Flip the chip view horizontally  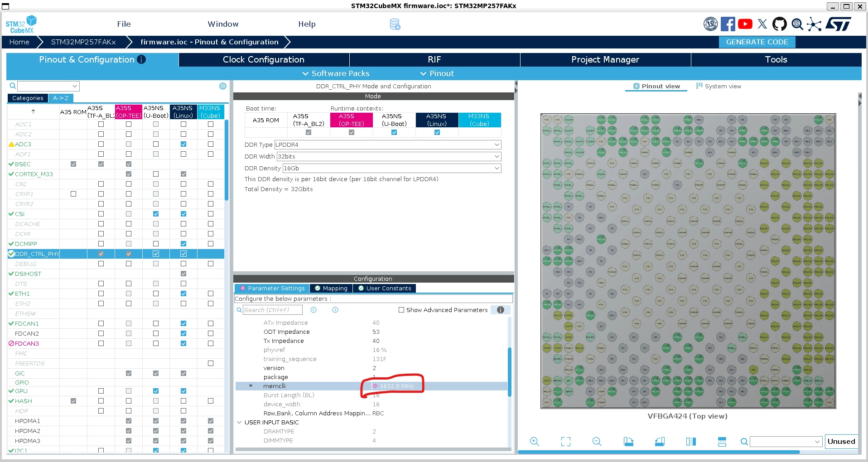point(691,442)
